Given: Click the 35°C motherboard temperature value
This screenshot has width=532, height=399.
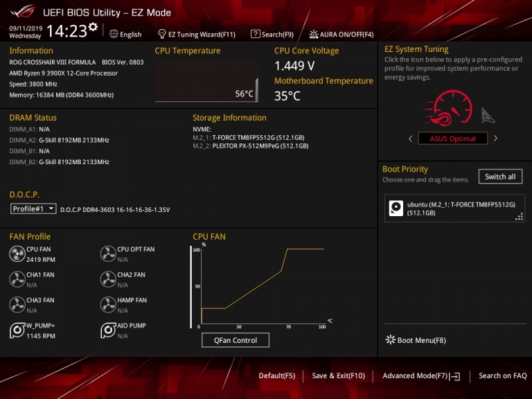Looking at the screenshot, I should (287, 96).
